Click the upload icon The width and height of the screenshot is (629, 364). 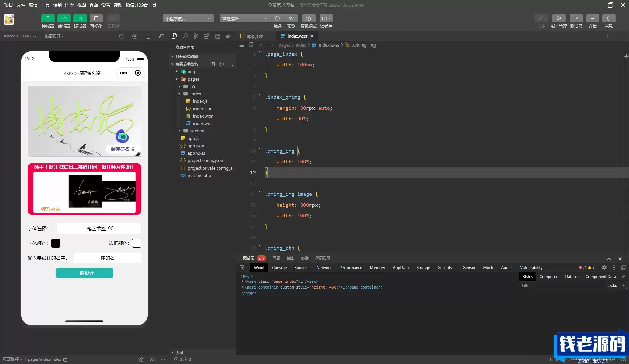pos(541,18)
